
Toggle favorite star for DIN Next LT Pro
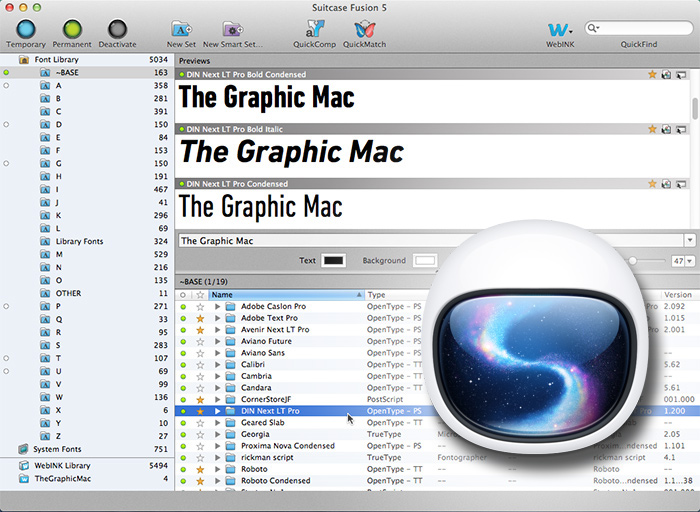tap(200, 411)
